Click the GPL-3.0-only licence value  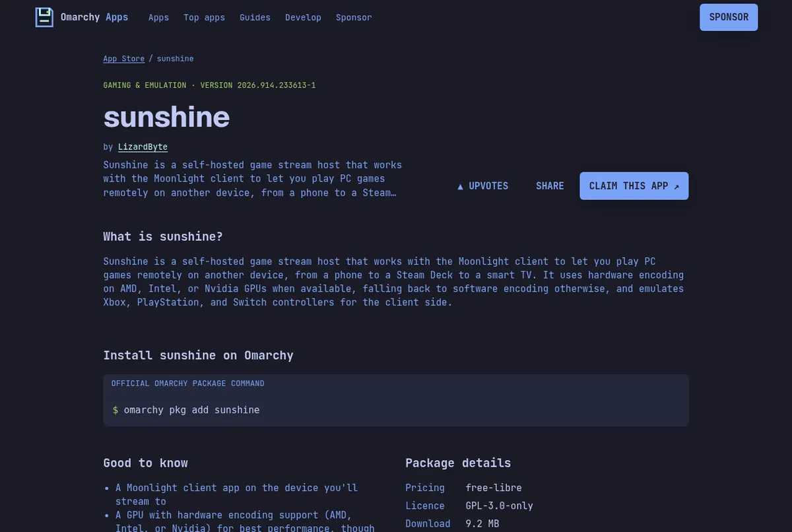point(499,506)
